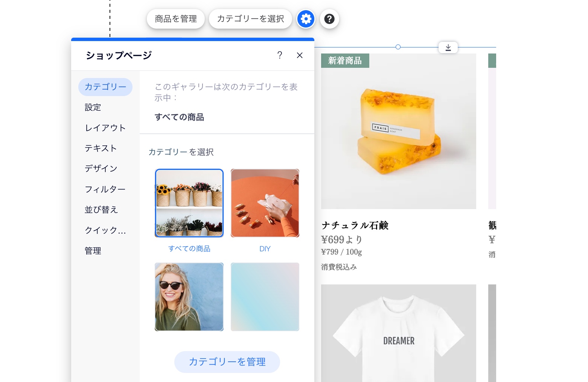Click the 商品を管理 button
588x382 pixels.
point(176,19)
